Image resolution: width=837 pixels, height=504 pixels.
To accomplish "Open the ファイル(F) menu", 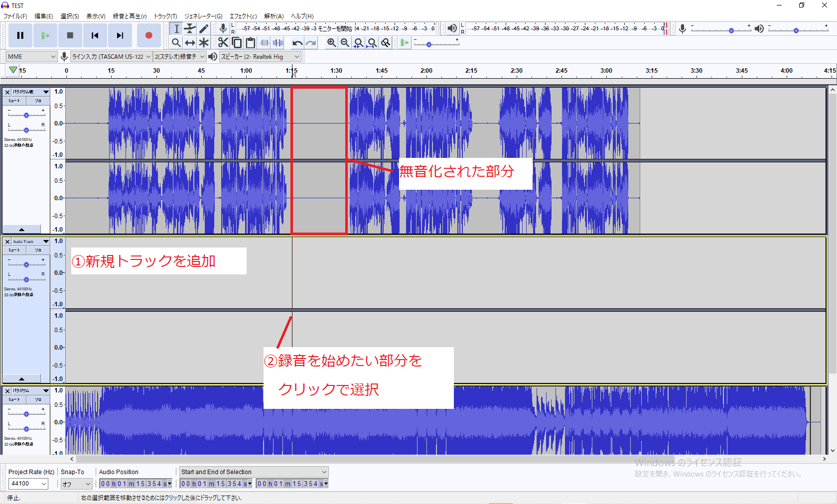I will [15, 16].
